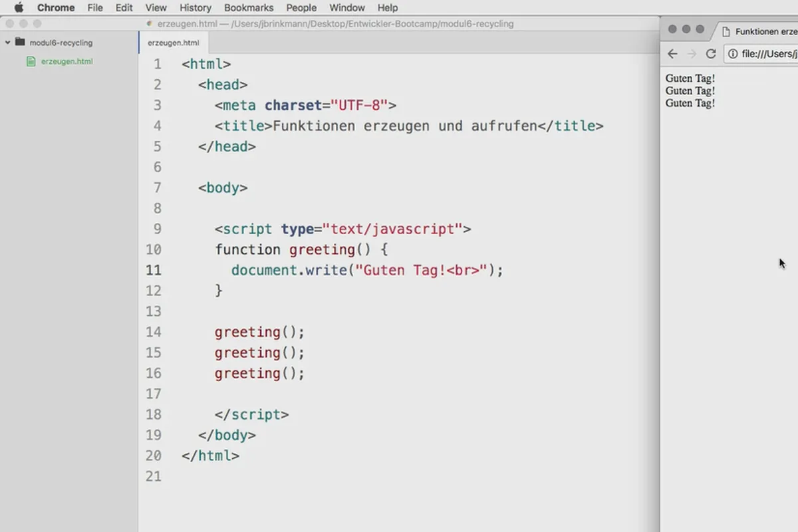This screenshot has width=798, height=532.
Task: Click first "Guten Tag!" line in browser
Action: pos(690,78)
